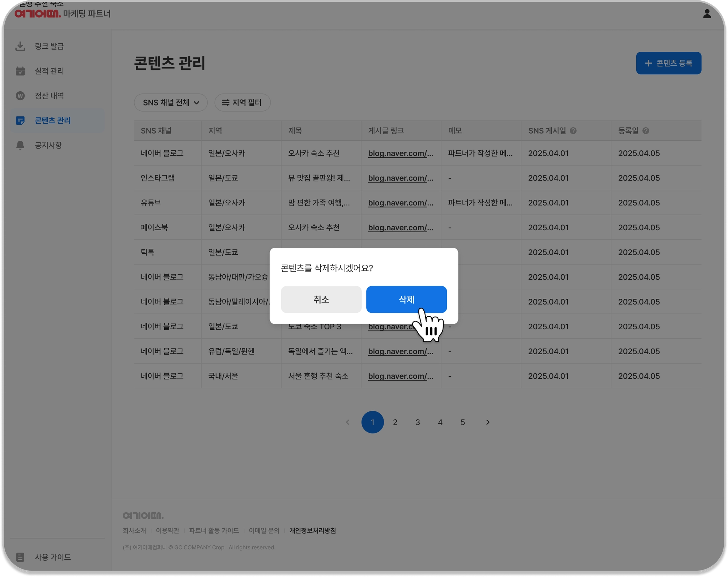Viewport: 728px width, 577px height.
Task: Open 실적 관리 menu item
Action: pyautogui.click(x=49, y=71)
